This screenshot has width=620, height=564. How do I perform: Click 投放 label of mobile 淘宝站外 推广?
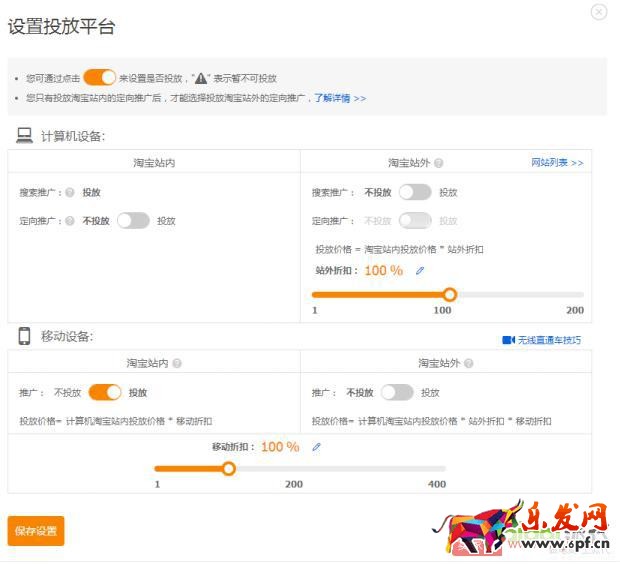pos(430,393)
